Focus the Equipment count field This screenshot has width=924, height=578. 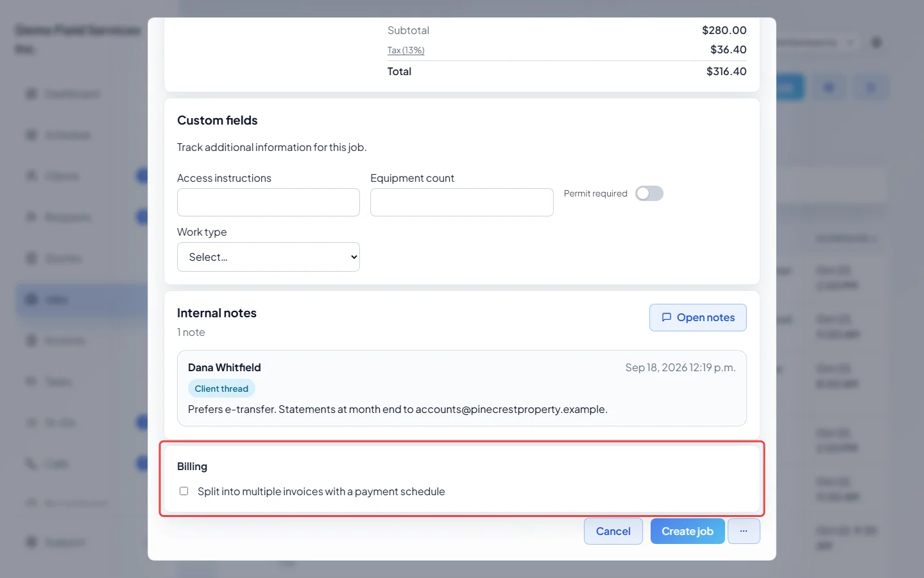click(x=462, y=202)
